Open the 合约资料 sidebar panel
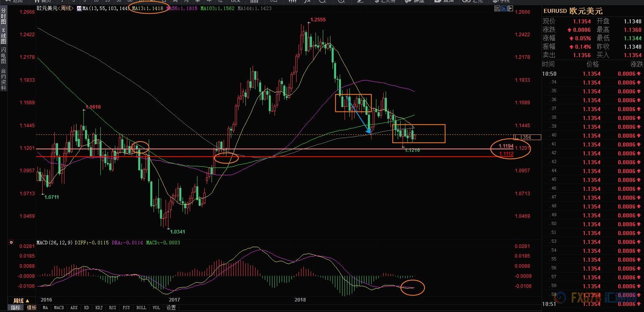The width and height of the screenshot is (644, 312). (4, 79)
